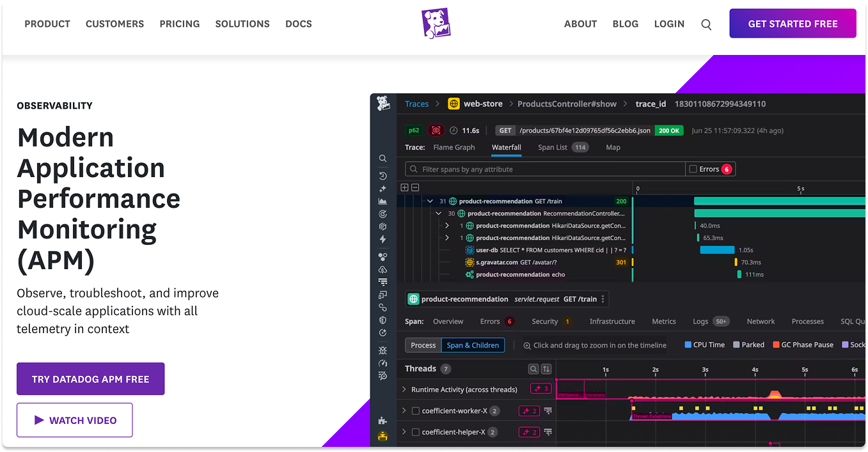The image size is (868, 452).
Task: Click Datadog dog logo in dark sidebar
Action: (x=383, y=104)
